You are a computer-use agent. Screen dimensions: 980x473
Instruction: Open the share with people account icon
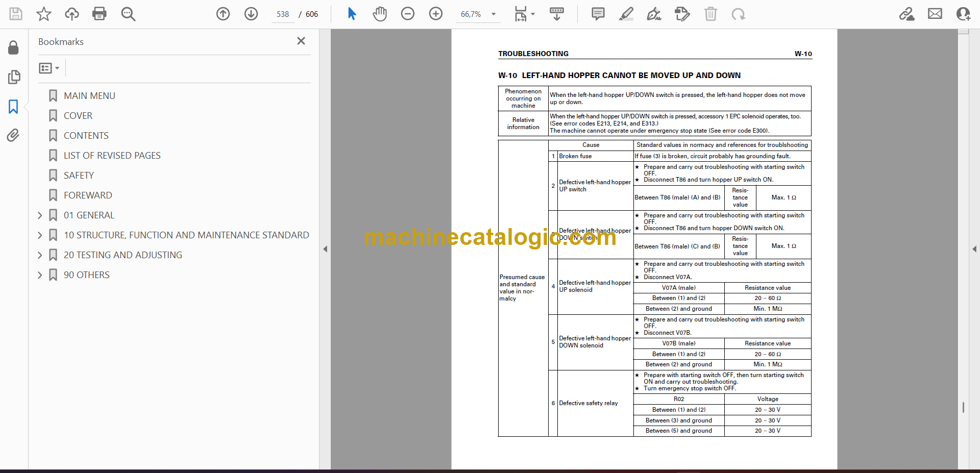[963, 14]
